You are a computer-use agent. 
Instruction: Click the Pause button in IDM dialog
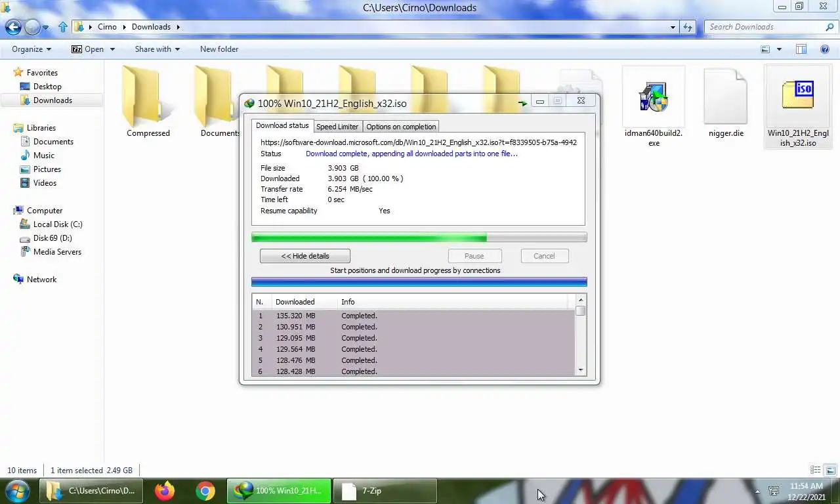474,256
